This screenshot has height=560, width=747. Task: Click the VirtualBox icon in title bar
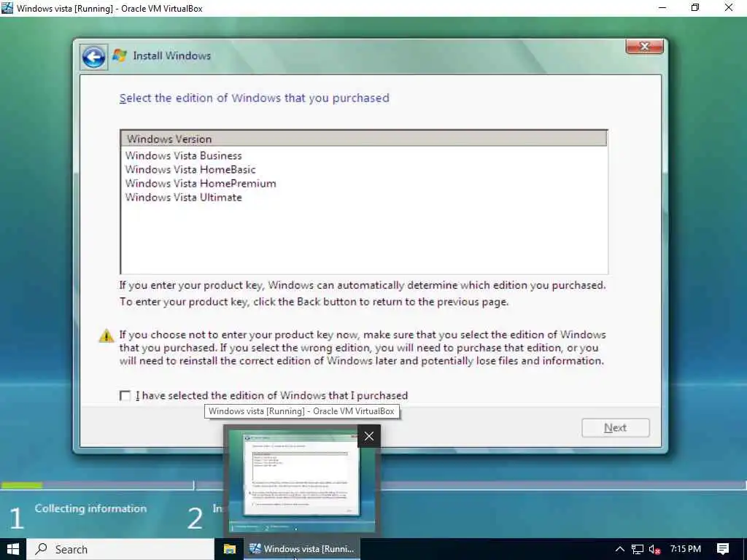point(7,8)
